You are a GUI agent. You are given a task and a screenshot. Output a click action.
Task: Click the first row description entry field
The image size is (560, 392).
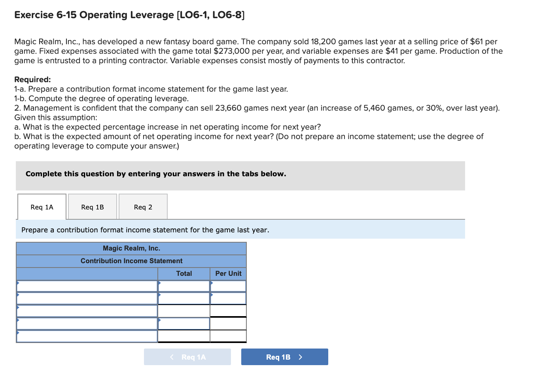[x=87, y=286]
